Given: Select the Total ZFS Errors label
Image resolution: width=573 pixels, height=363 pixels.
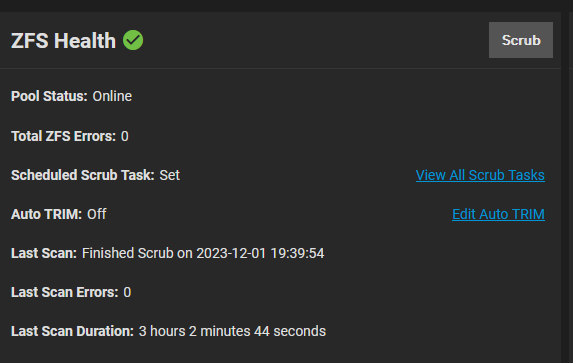Looking at the screenshot, I should pyautogui.click(x=64, y=136).
